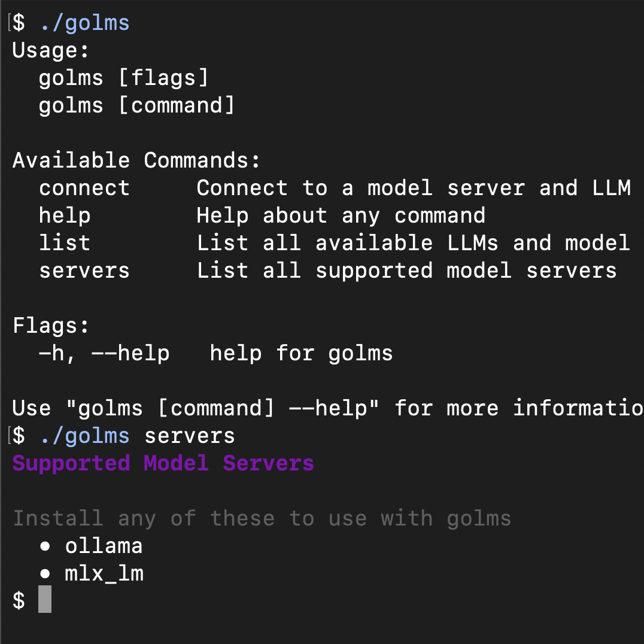Viewport: 644px width, 644px height.
Task: Click the gray "Install any of these" hint line
Action: tap(262, 518)
